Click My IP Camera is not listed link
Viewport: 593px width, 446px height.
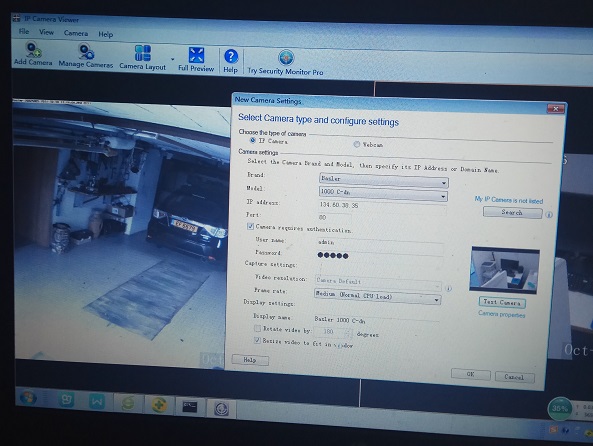(509, 200)
